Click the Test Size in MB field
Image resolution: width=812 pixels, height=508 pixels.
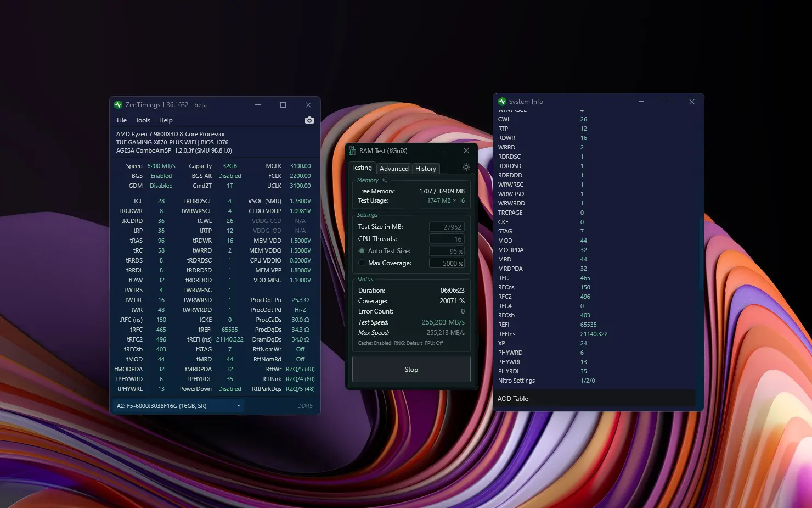pos(447,227)
